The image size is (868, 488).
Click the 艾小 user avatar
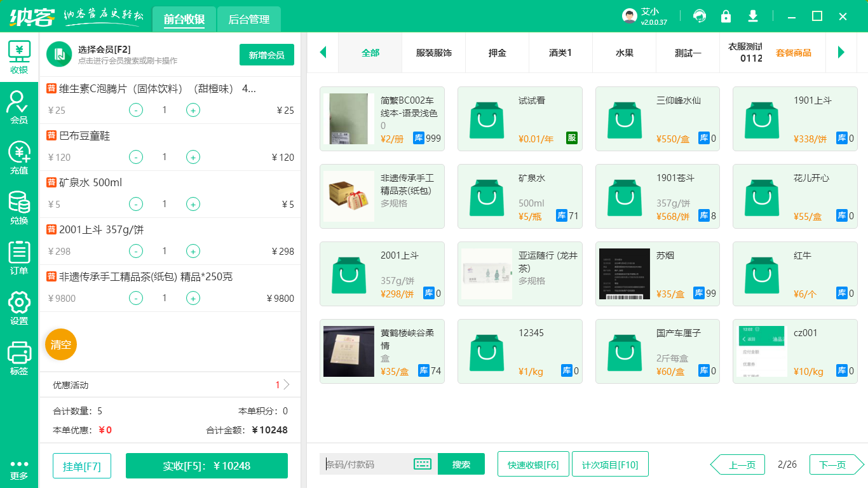coord(630,16)
